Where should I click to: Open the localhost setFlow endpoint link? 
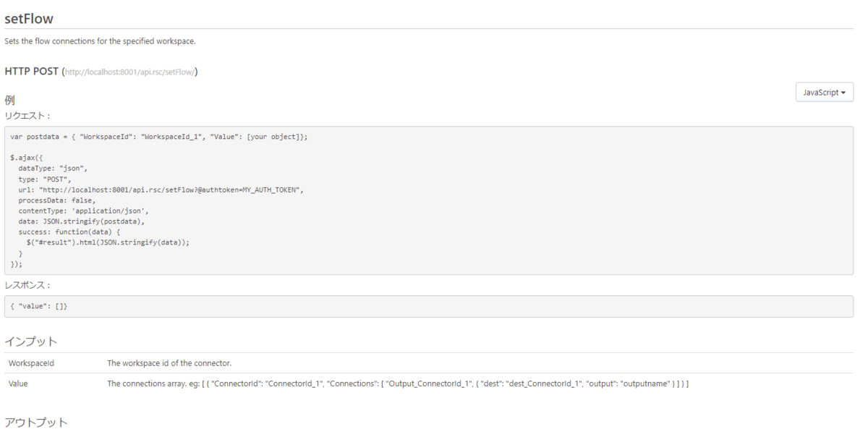pos(130,72)
